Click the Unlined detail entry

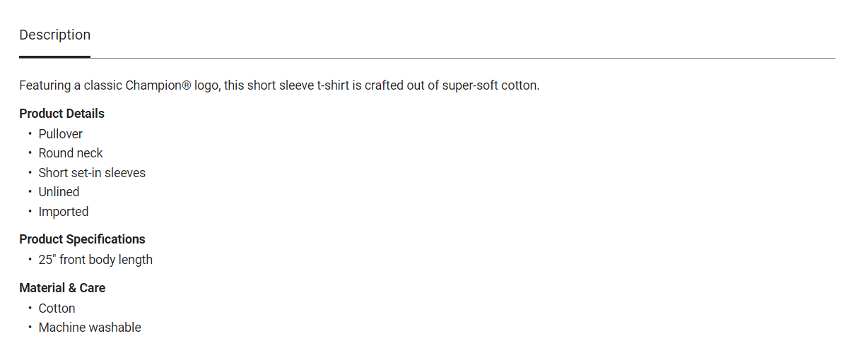[59, 192]
